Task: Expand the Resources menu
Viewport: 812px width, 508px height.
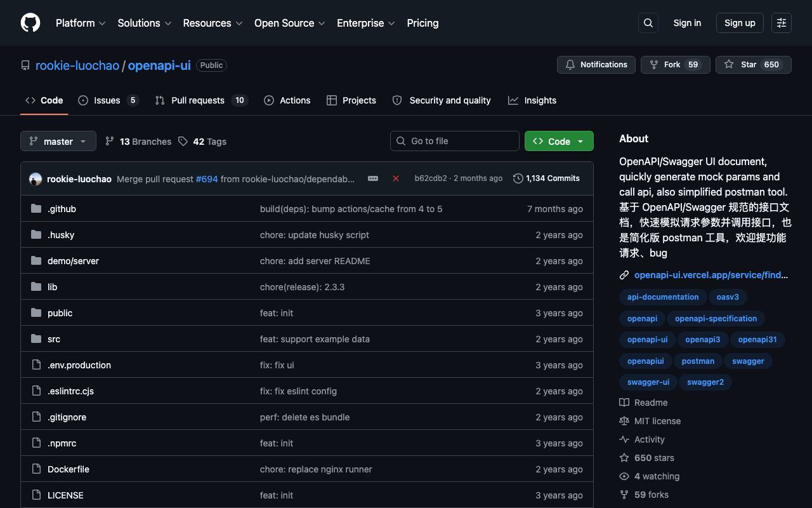Action: pos(213,23)
